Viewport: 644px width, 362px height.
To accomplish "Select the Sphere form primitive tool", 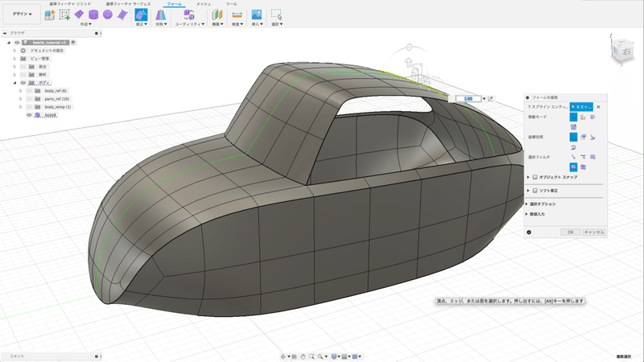I will (x=108, y=14).
